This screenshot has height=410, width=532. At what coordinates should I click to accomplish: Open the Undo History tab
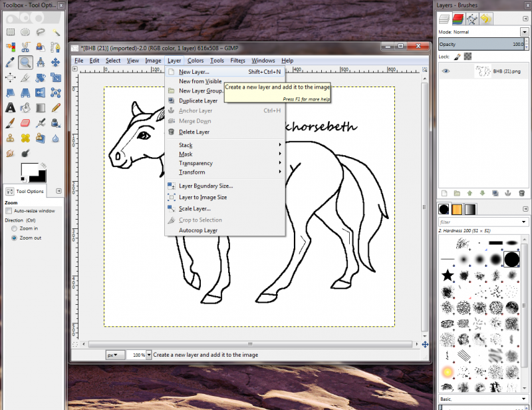pyautogui.click(x=485, y=19)
